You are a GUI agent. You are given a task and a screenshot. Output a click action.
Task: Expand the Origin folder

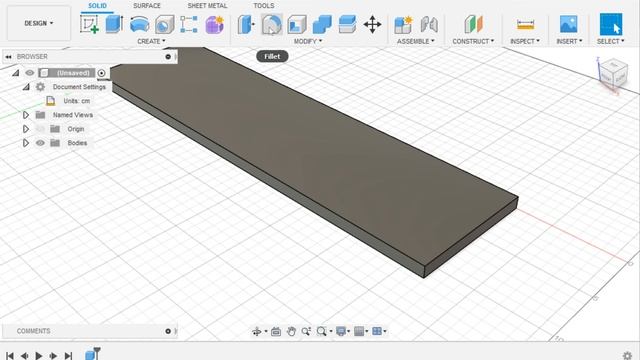(x=26, y=129)
